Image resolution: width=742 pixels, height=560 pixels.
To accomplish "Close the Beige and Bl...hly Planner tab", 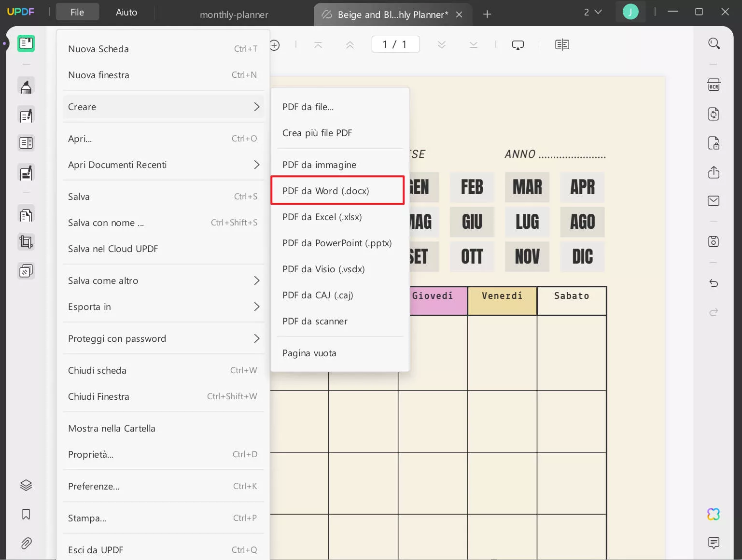I will [459, 14].
